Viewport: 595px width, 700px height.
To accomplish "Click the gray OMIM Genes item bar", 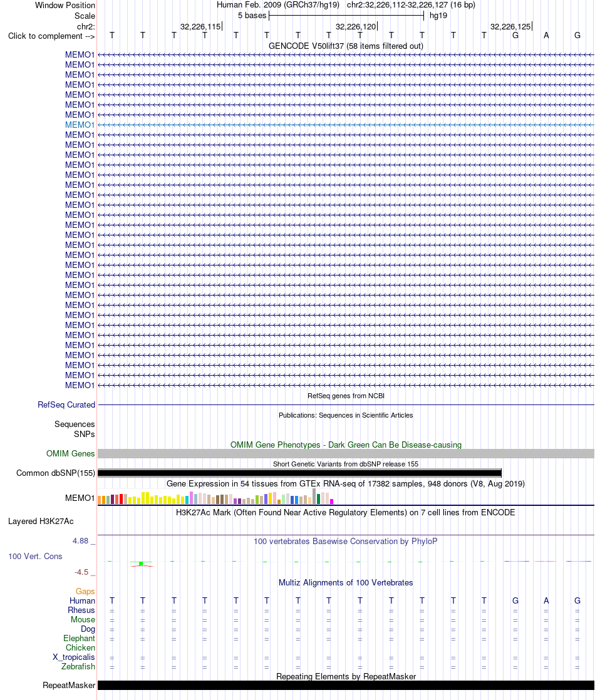I will click(x=346, y=453).
